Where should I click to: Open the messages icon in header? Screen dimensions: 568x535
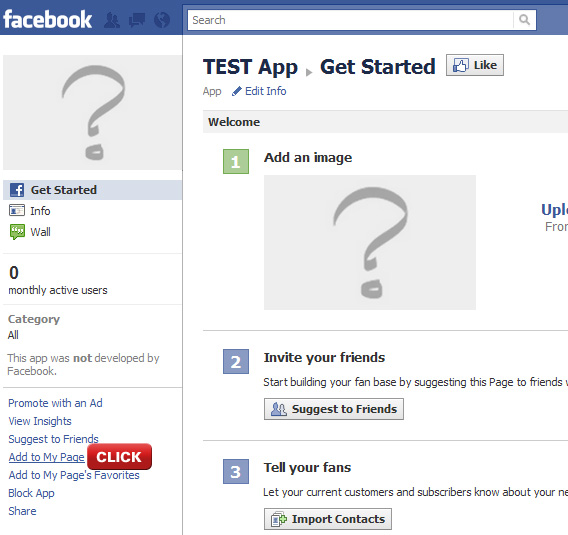137,20
